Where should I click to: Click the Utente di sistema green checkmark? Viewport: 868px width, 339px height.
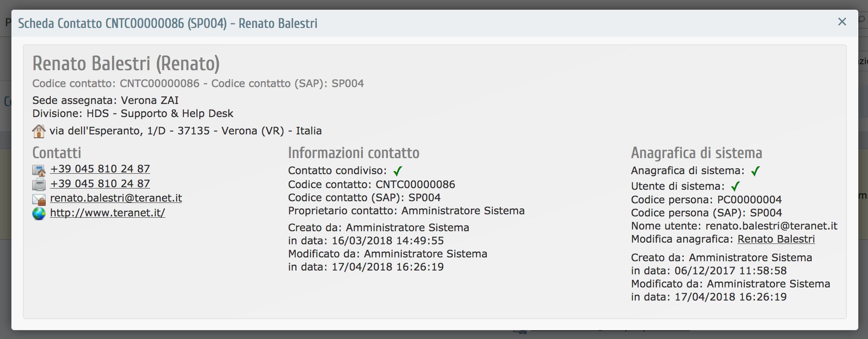tap(736, 186)
